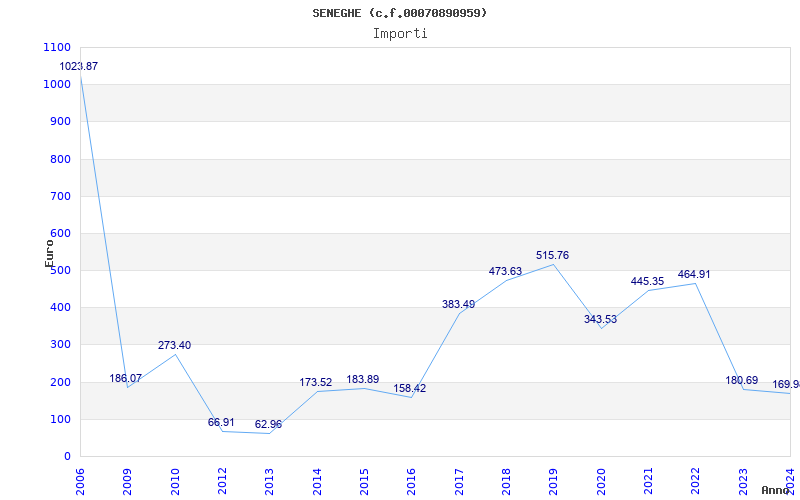The image size is (800, 500).
Task: Select the data label 445.35
Action: coord(647,282)
